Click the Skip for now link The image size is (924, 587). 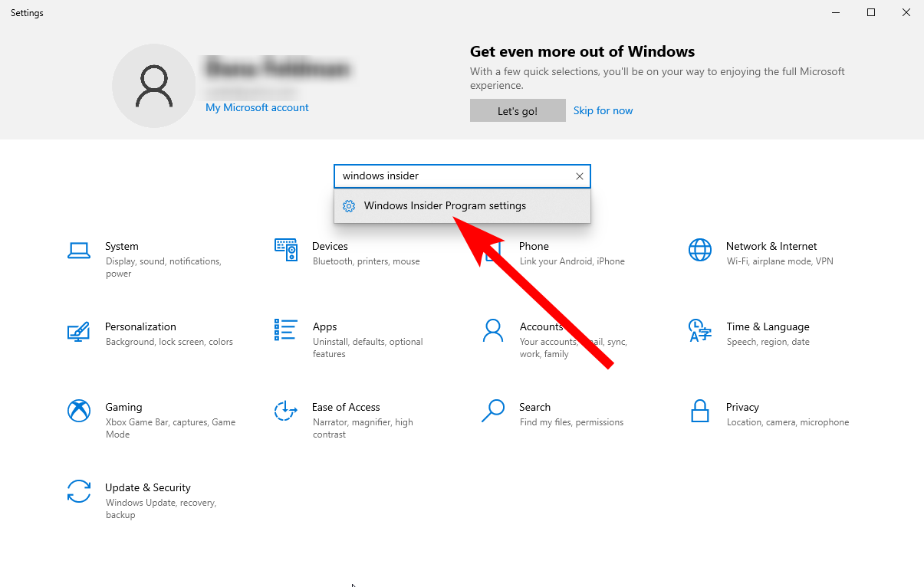point(603,110)
